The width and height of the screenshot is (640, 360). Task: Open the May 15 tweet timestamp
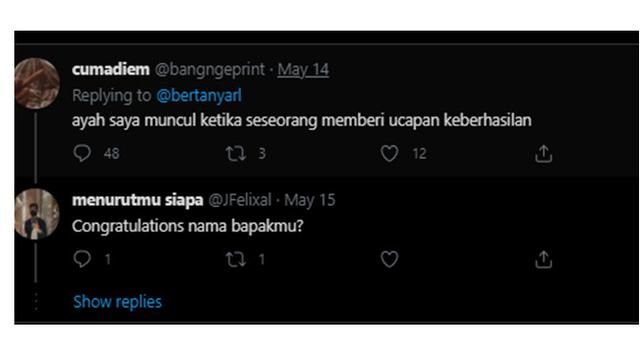click(x=310, y=200)
